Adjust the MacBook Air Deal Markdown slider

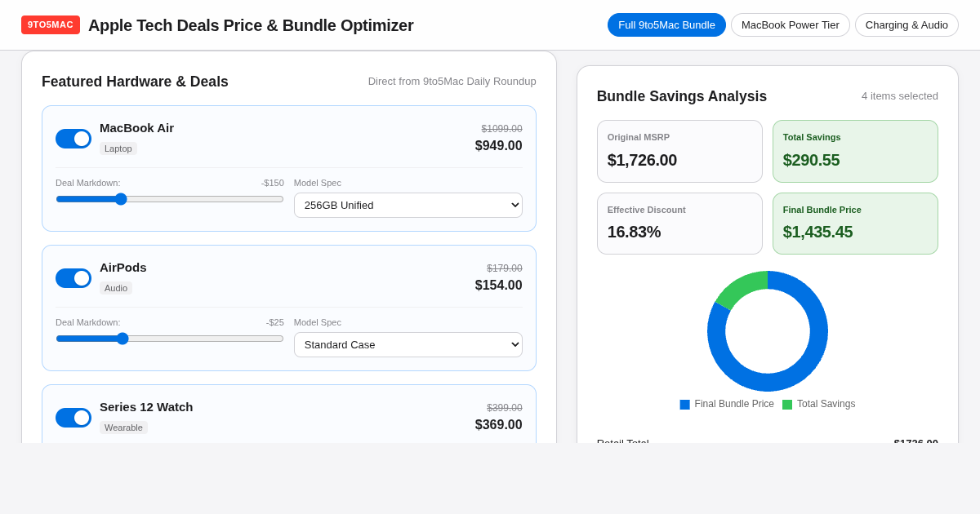pyautogui.click(x=170, y=199)
